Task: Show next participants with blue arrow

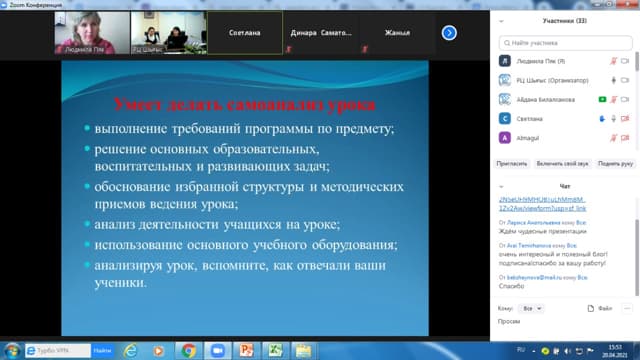Action: [449, 33]
